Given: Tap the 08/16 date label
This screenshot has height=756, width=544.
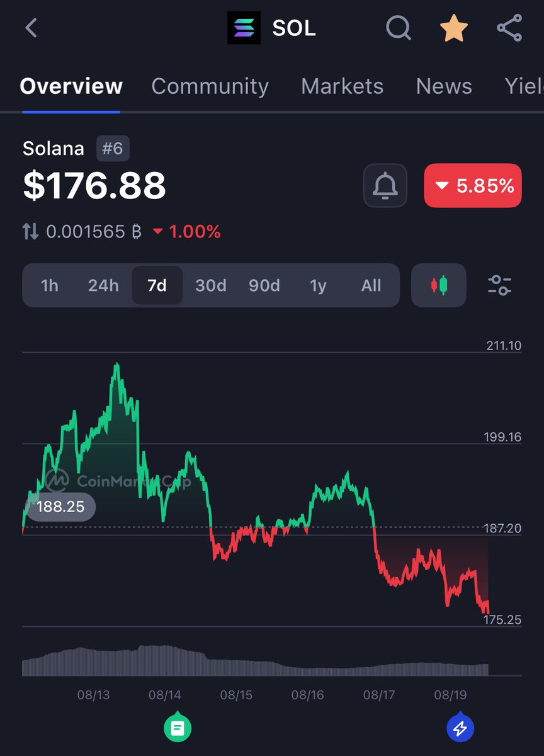Looking at the screenshot, I should pyautogui.click(x=308, y=695).
